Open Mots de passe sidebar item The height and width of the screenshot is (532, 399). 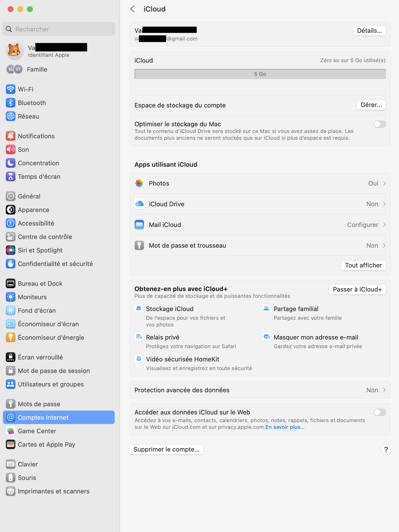point(59,404)
